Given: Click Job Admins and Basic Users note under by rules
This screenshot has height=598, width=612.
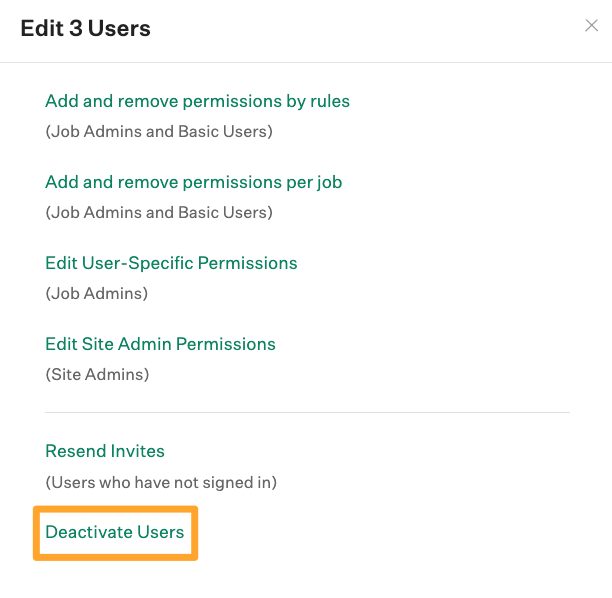Looking at the screenshot, I should tap(159, 132).
